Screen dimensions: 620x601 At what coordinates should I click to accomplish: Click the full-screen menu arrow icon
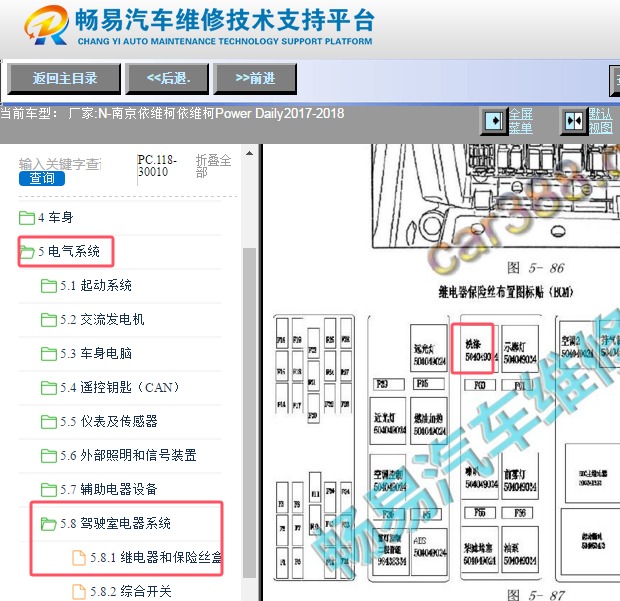point(493,121)
